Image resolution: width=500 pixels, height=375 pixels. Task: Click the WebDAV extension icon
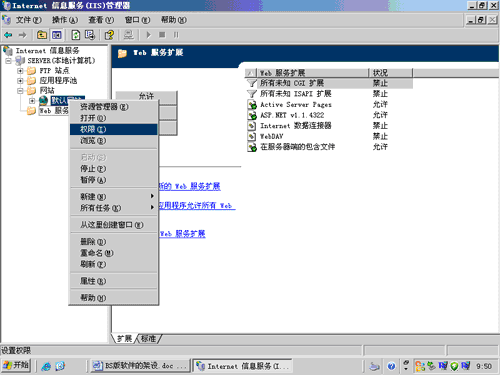point(252,136)
